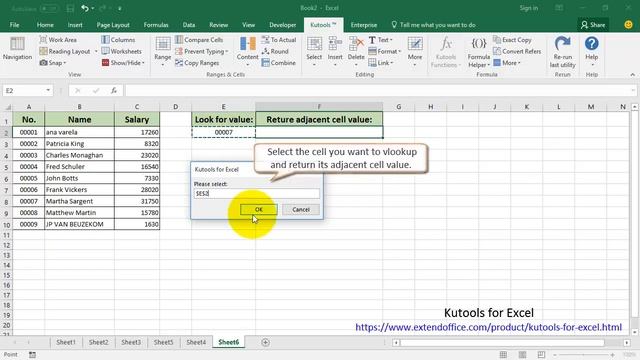Open the Customize Quick Access Toolbar dropdown
The height and width of the screenshot is (360, 640).
[120, 8]
